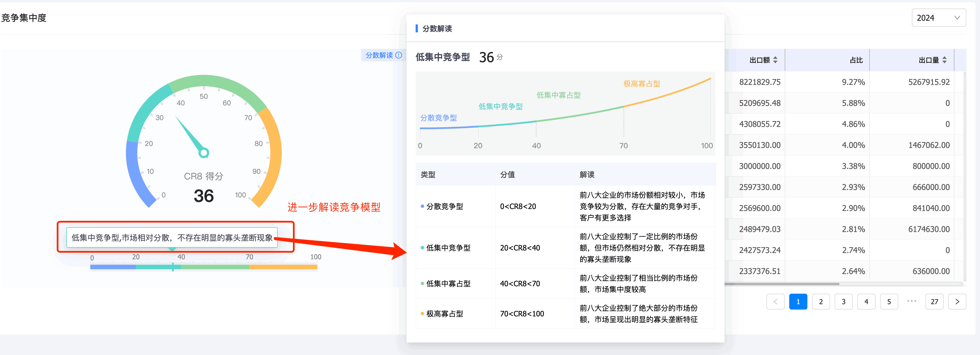Screen dimensions: 980x355
Task: Expand year selector via chevron arrow
Action: pyautogui.click(x=957, y=18)
